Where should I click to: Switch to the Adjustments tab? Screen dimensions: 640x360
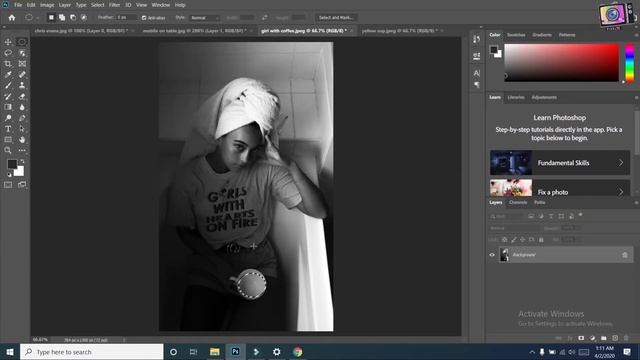[x=544, y=98]
